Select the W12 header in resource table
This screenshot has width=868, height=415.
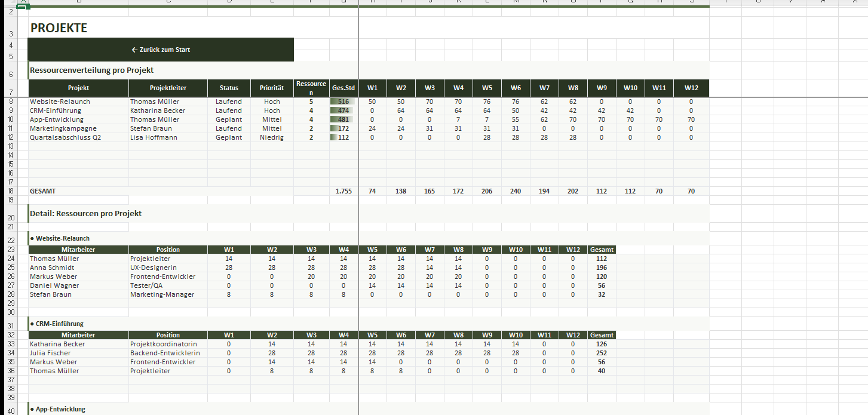click(x=691, y=88)
